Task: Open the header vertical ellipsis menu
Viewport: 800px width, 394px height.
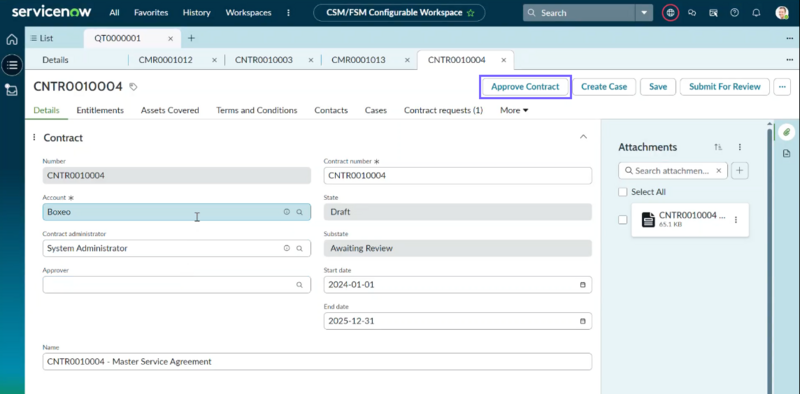Action: [288, 13]
